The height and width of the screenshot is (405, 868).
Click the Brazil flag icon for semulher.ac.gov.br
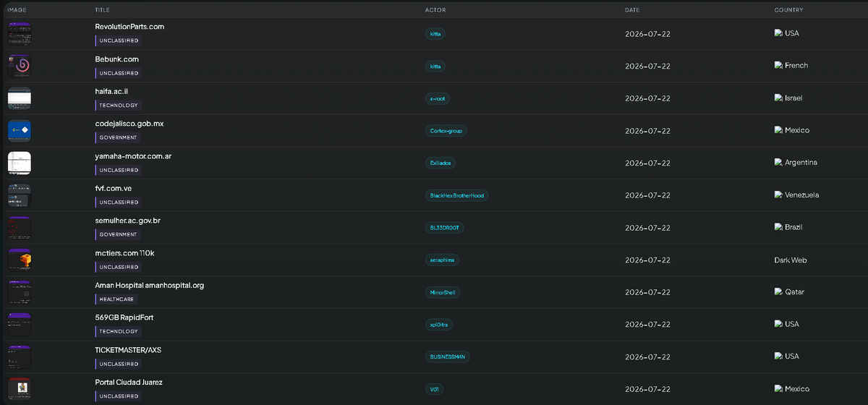coord(778,227)
